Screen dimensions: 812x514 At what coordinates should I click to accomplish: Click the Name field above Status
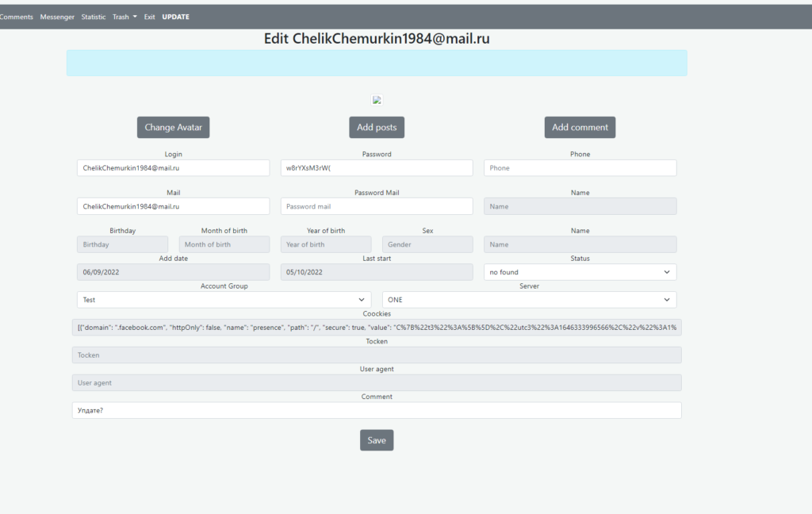click(580, 244)
